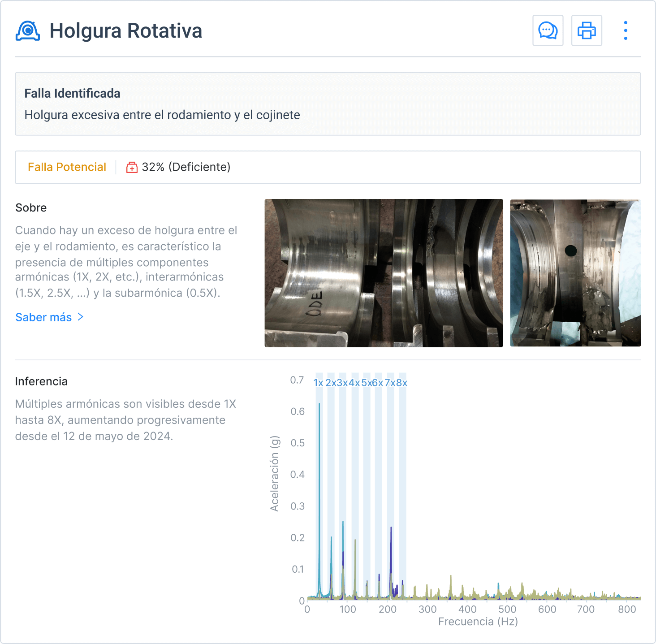Click the printer icon to print report
656x644 pixels.
pos(587,30)
